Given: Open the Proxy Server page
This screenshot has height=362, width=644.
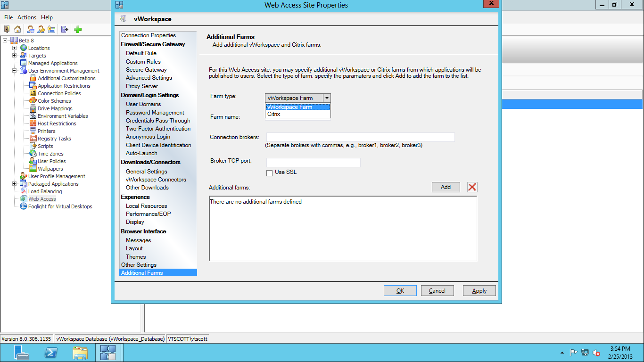Looking at the screenshot, I should (x=141, y=86).
